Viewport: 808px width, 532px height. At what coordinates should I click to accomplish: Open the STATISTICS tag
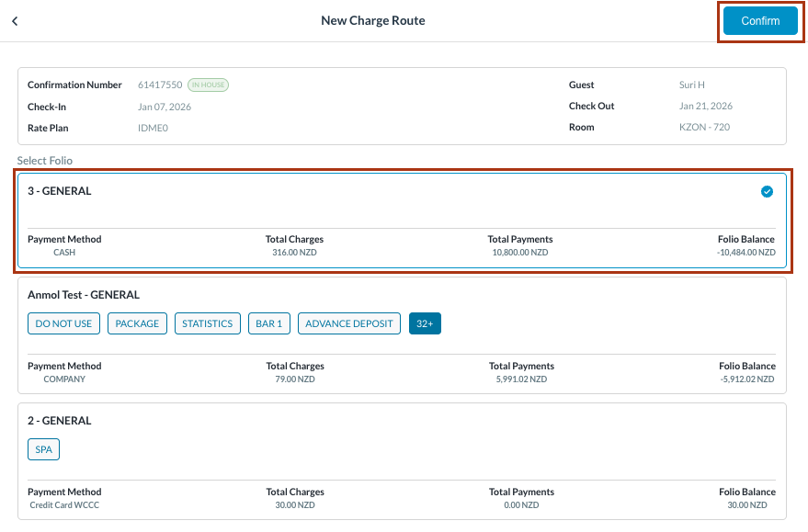[207, 323]
